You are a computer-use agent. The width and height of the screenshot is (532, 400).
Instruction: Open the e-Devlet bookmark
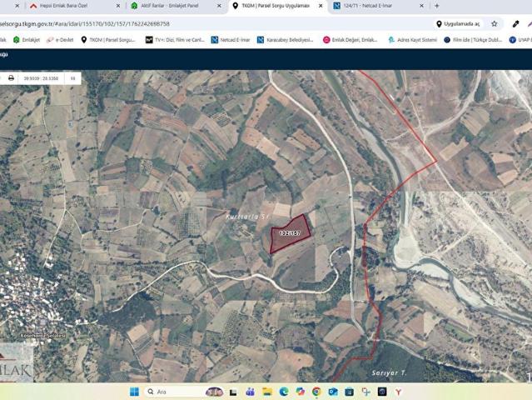coord(60,39)
